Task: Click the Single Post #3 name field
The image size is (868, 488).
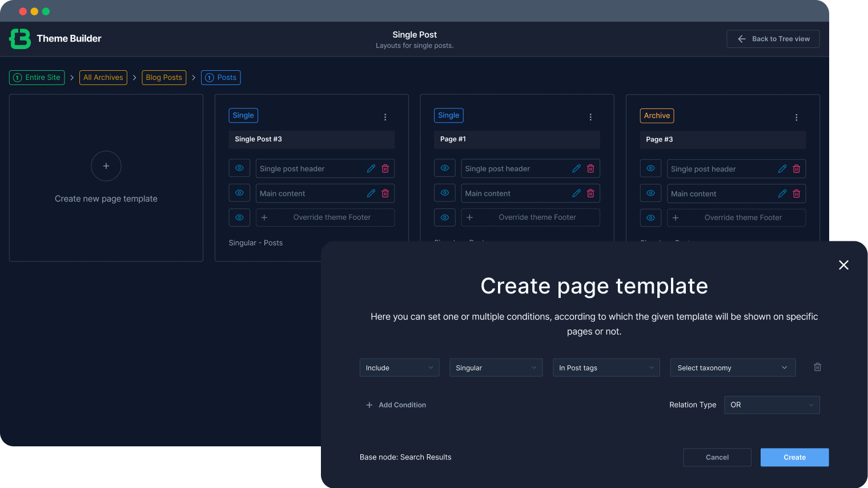Action: click(312, 139)
